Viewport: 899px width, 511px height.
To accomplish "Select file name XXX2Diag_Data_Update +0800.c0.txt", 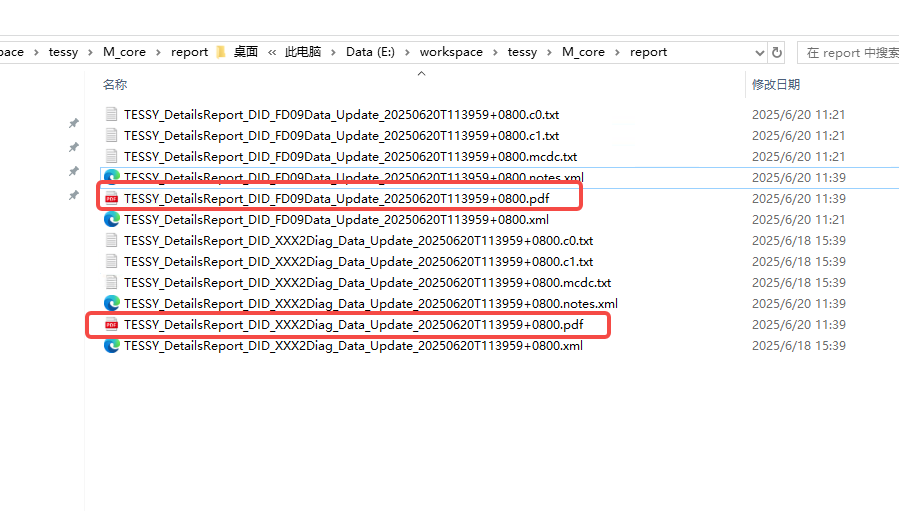I will tap(358, 240).
